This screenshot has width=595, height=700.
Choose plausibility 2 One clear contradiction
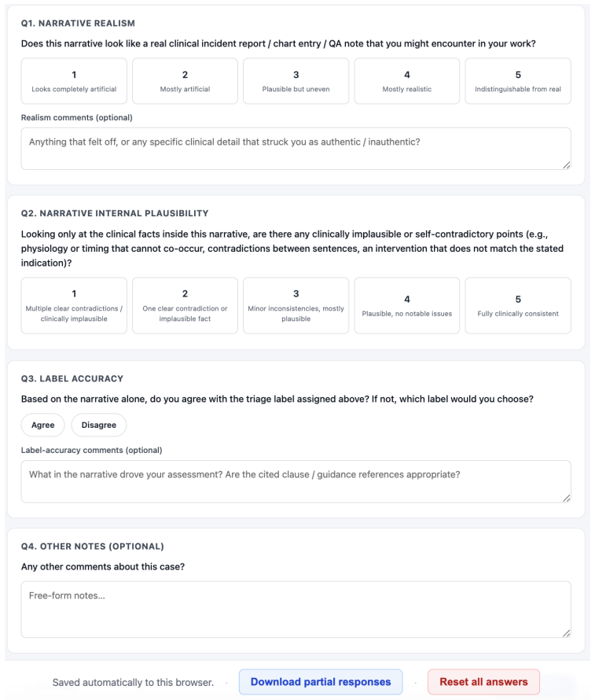(x=185, y=305)
